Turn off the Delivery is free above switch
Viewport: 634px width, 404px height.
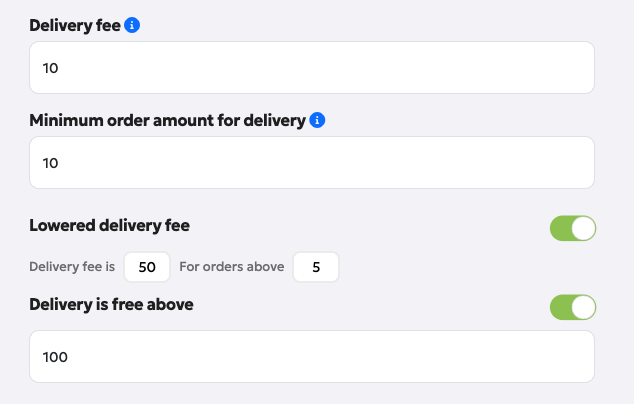tap(572, 306)
